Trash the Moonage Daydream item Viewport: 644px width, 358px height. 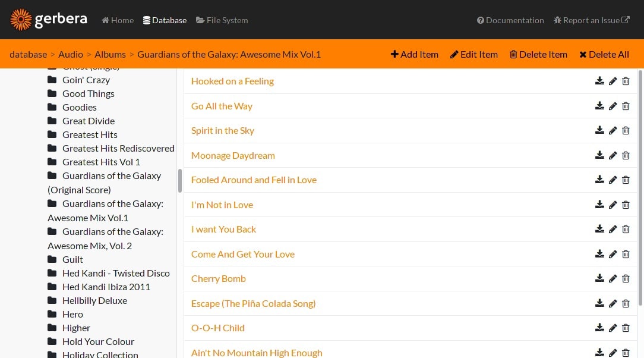(x=626, y=155)
